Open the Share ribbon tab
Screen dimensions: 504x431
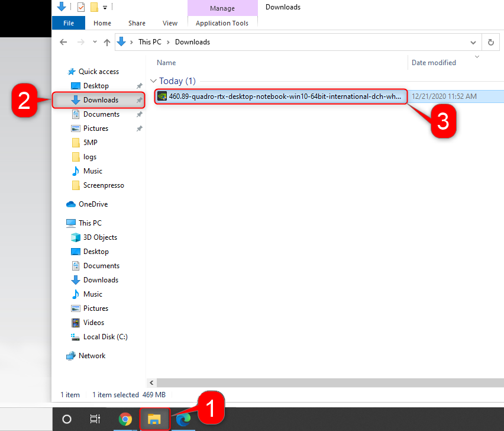137,23
